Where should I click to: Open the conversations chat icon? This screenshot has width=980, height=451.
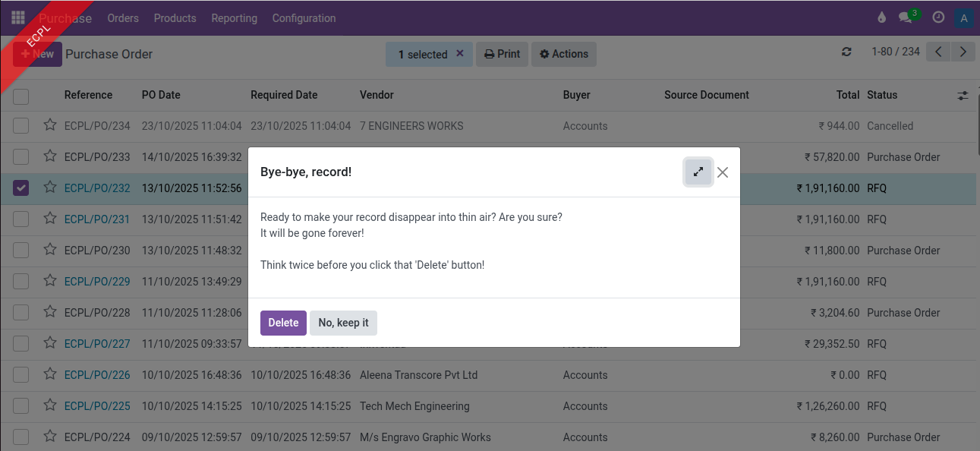[x=905, y=17]
